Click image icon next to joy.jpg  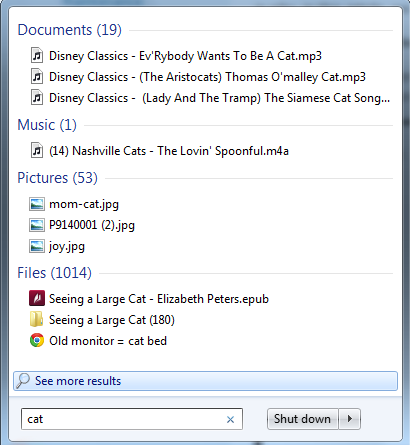[37, 246]
